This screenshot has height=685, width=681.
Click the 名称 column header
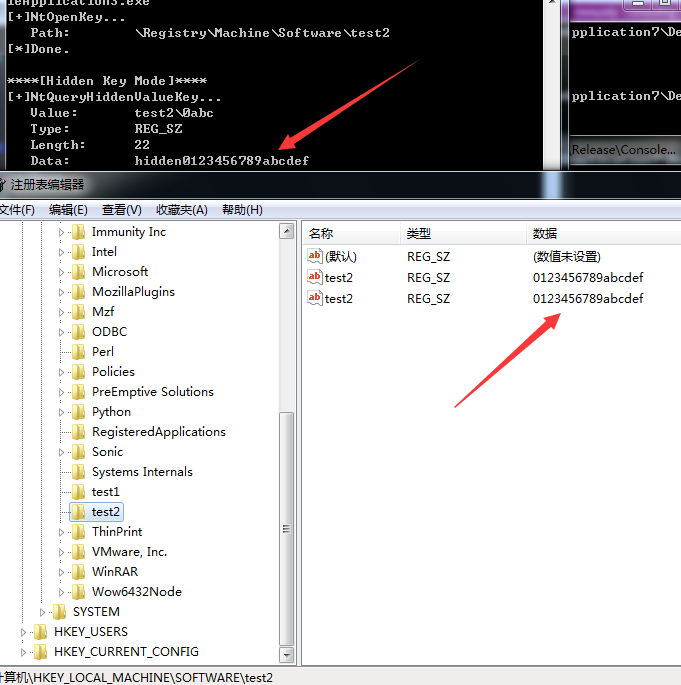[321, 233]
